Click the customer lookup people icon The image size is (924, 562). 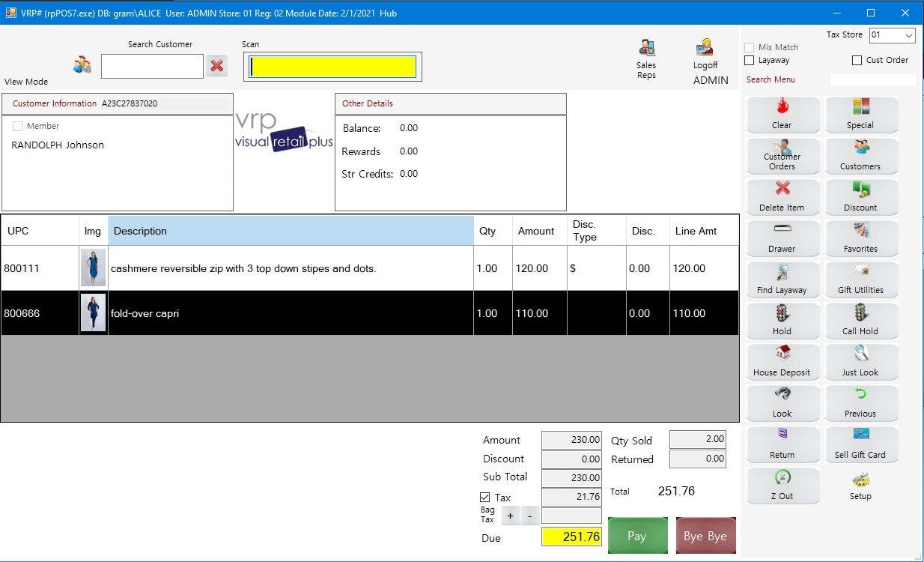(x=82, y=65)
